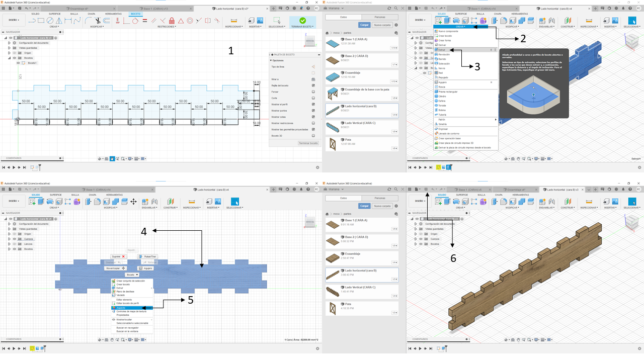Viewport: 644px width, 362px height.
Task: Open the V14 version dropdown for Base 1 (CARA A)
Action: pyautogui.click(x=394, y=48)
